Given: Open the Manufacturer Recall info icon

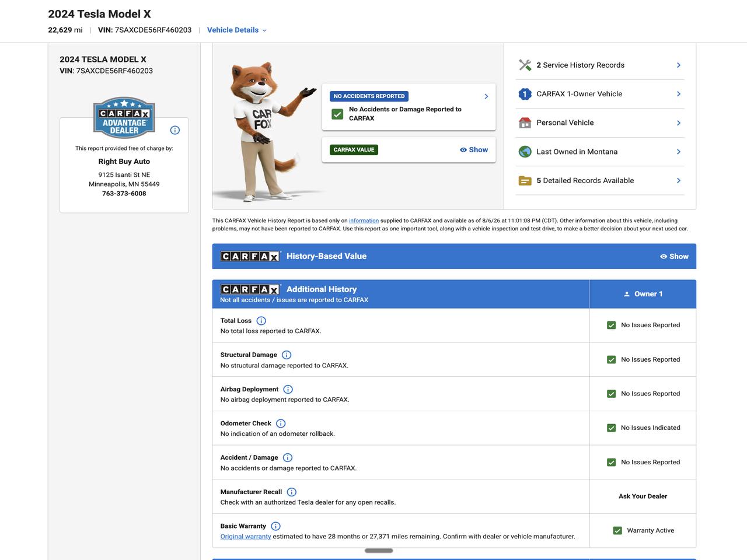Looking at the screenshot, I should pyautogui.click(x=292, y=492).
